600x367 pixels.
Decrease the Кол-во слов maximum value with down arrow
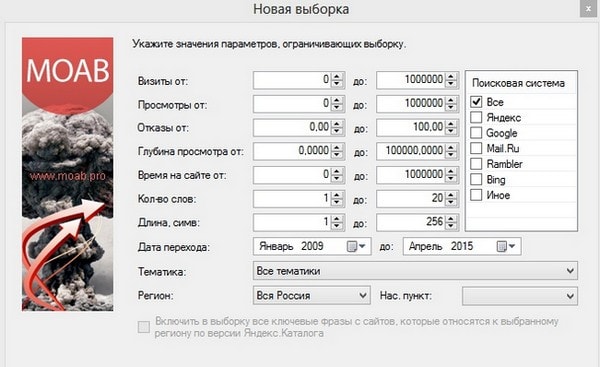coord(451,202)
